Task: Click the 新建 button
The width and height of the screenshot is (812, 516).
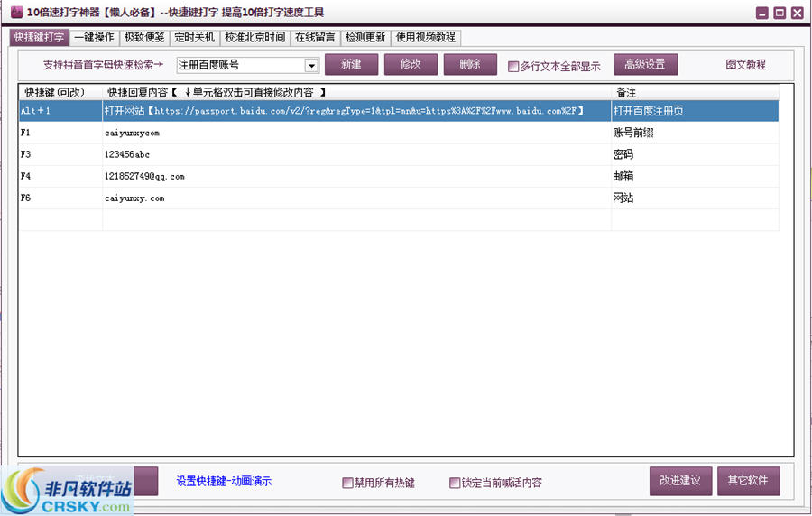Action: click(x=352, y=64)
